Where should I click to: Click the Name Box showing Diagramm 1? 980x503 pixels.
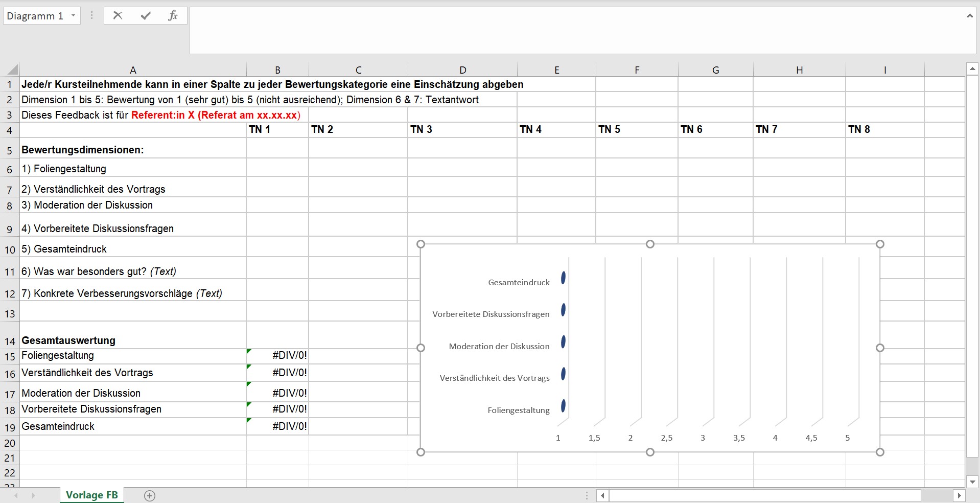pyautogui.click(x=35, y=16)
